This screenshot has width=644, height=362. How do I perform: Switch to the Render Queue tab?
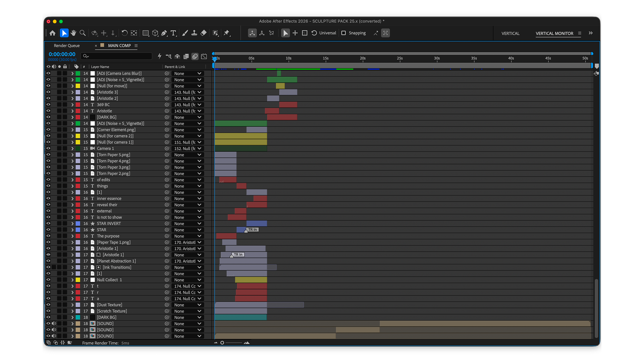tap(67, 46)
